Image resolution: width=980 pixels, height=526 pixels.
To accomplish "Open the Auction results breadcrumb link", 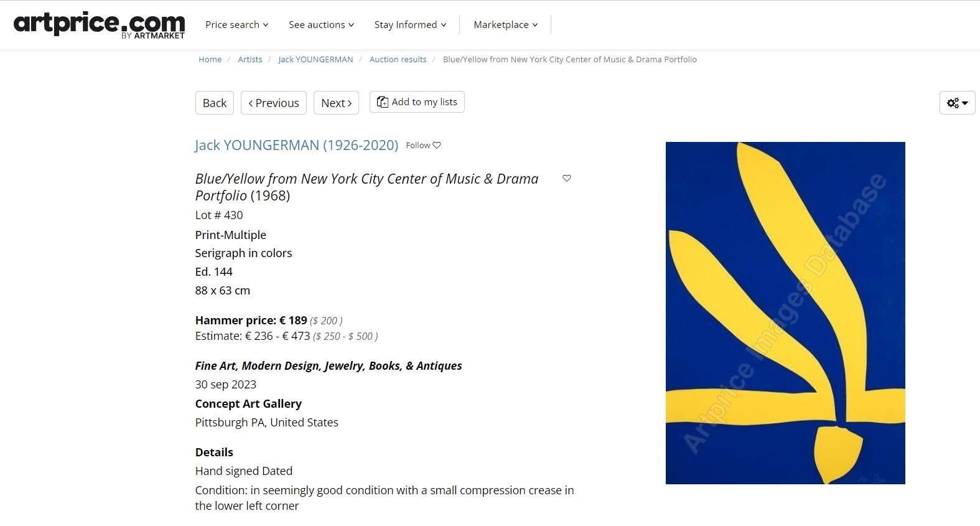I will coord(398,59).
